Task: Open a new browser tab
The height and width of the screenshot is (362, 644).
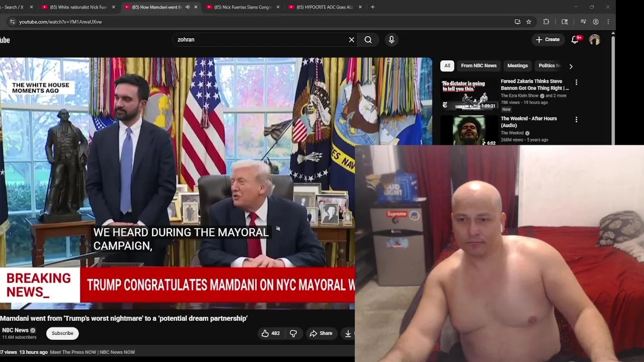Action: click(372, 7)
